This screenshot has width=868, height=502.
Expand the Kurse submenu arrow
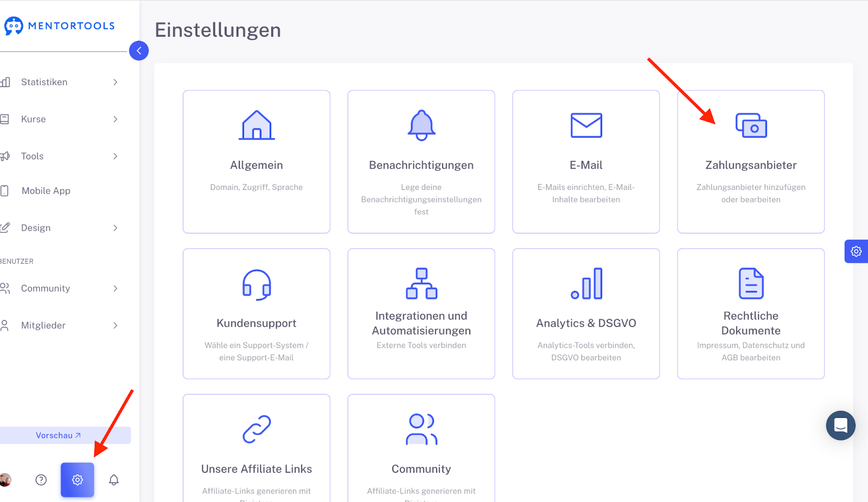pyautogui.click(x=115, y=119)
